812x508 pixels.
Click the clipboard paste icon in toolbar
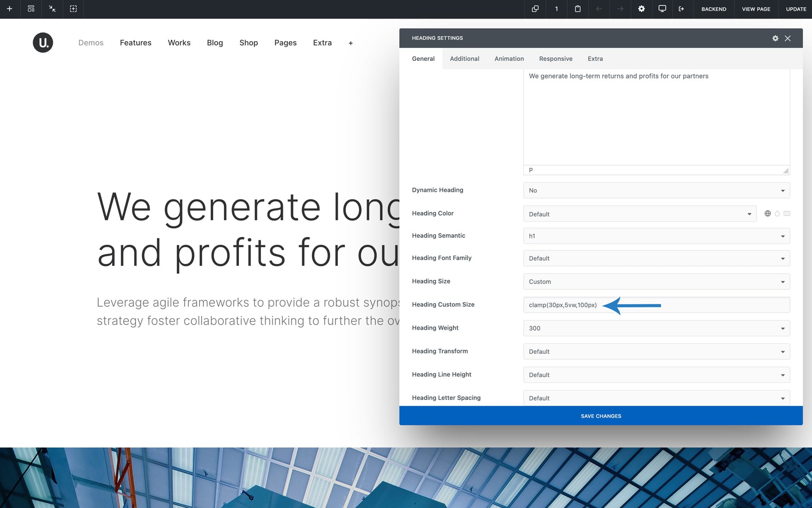click(x=578, y=9)
